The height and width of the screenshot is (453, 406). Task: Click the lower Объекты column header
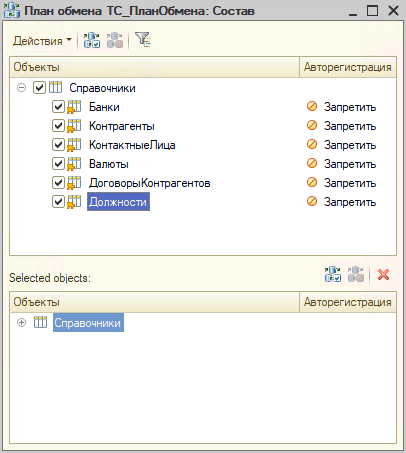pyautogui.click(x=154, y=302)
